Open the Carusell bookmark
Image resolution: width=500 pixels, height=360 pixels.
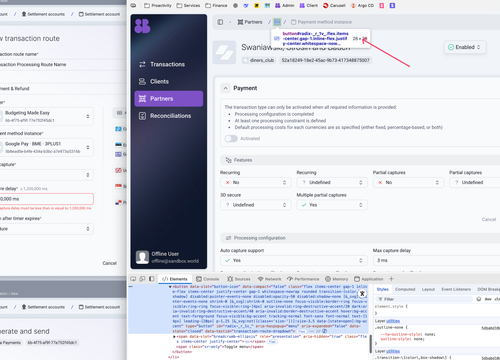334,5
